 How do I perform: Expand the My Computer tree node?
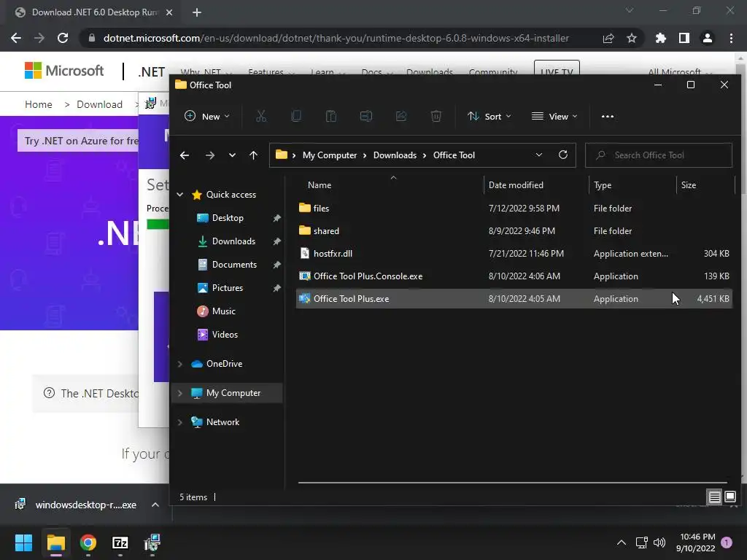tap(180, 393)
